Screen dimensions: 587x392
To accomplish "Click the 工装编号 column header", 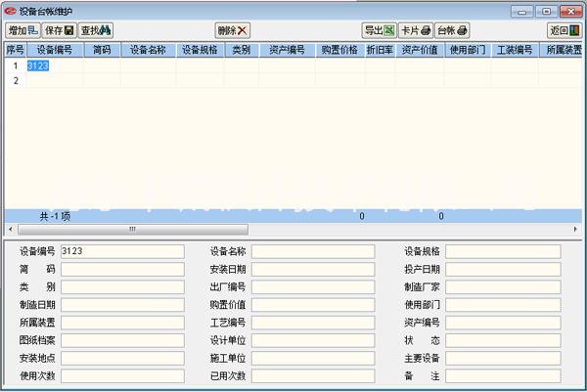I will [515, 50].
